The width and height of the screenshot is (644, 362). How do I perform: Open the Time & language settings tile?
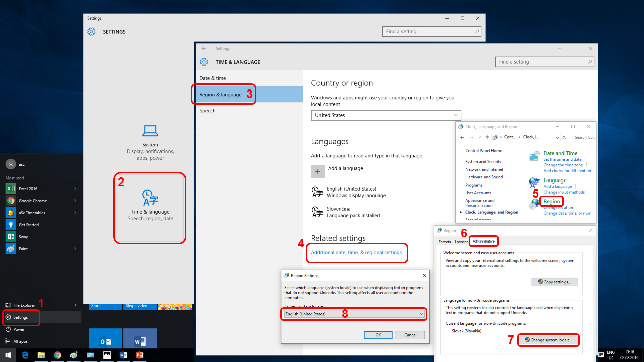click(x=150, y=207)
